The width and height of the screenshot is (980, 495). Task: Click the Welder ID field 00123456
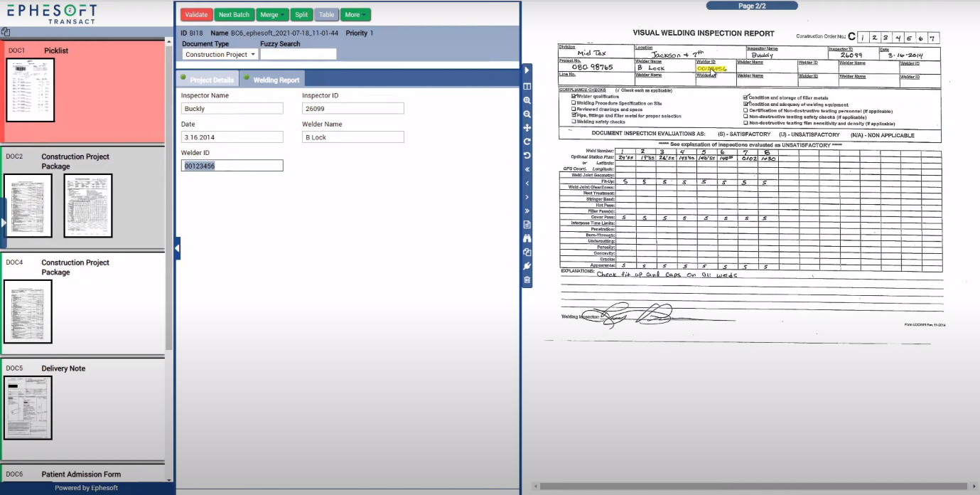(232, 165)
